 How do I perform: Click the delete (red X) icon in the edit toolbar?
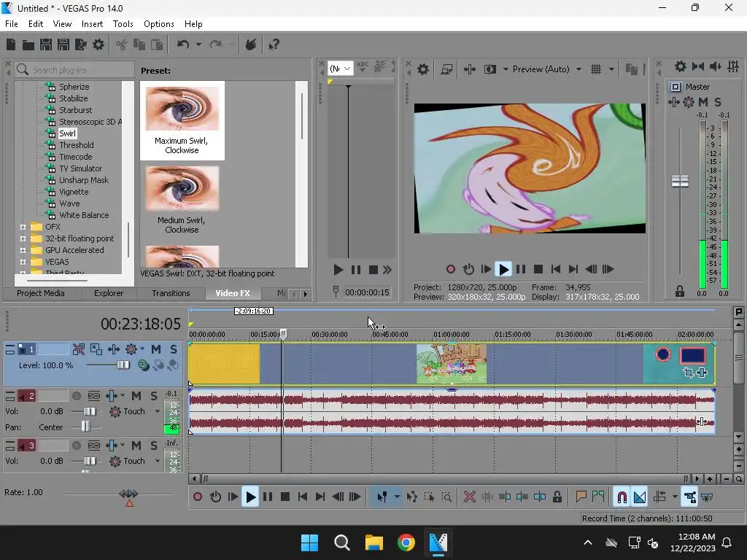click(x=469, y=497)
